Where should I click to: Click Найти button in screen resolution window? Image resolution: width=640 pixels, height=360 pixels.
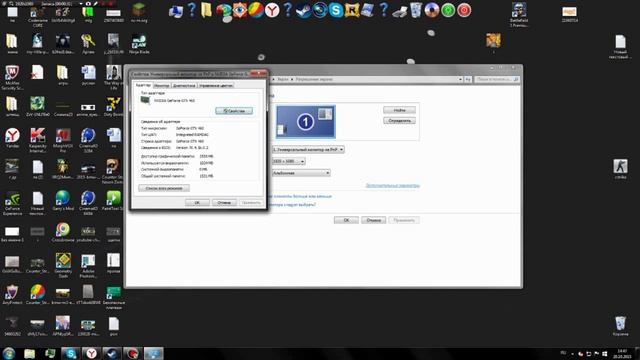399,110
